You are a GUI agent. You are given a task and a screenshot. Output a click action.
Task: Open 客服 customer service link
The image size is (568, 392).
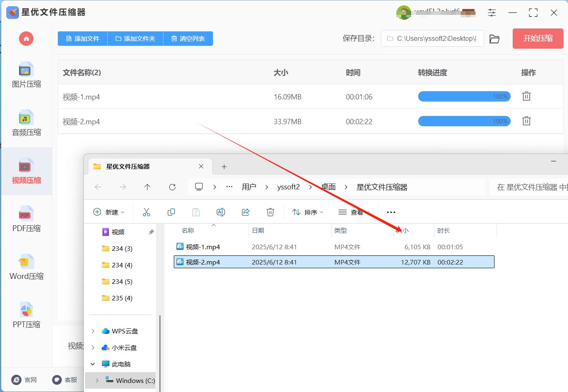[x=65, y=380]
